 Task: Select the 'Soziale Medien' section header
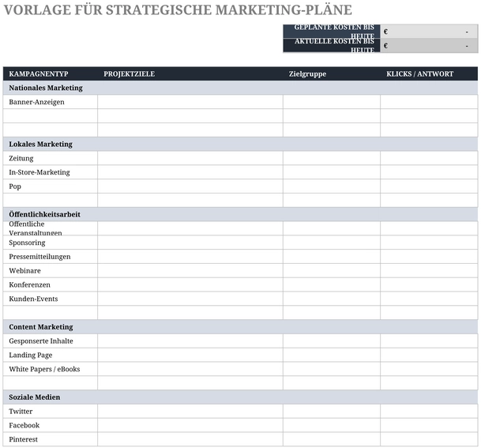(240, 397)
